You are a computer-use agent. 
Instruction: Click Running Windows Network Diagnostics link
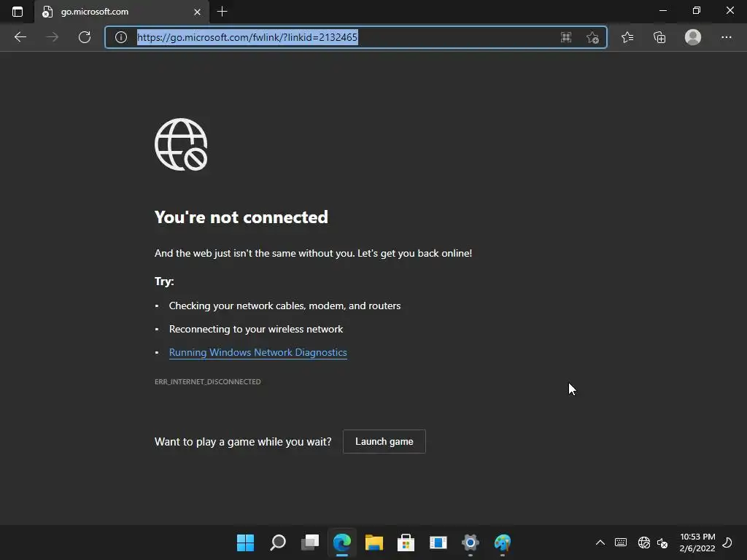pyautogui.click(x=258, y=352)
